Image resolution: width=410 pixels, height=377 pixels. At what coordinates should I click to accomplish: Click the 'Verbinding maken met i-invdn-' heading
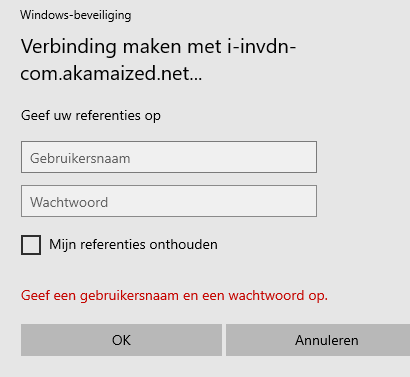coord(158,46)
